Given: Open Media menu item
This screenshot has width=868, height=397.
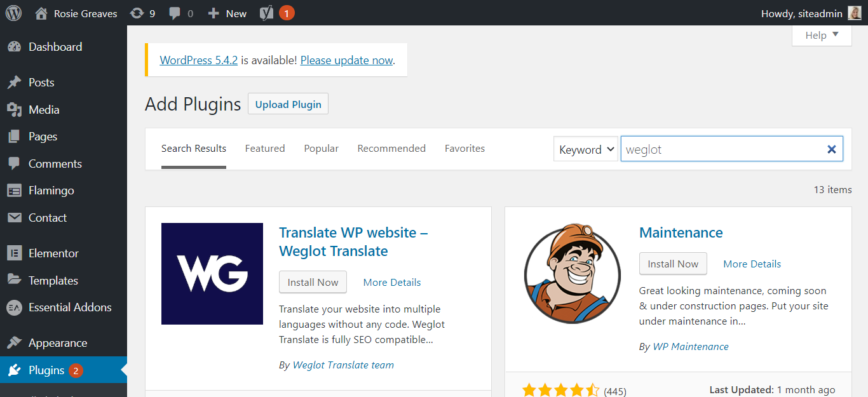Looking at the screenshot, I should point(64,110).
